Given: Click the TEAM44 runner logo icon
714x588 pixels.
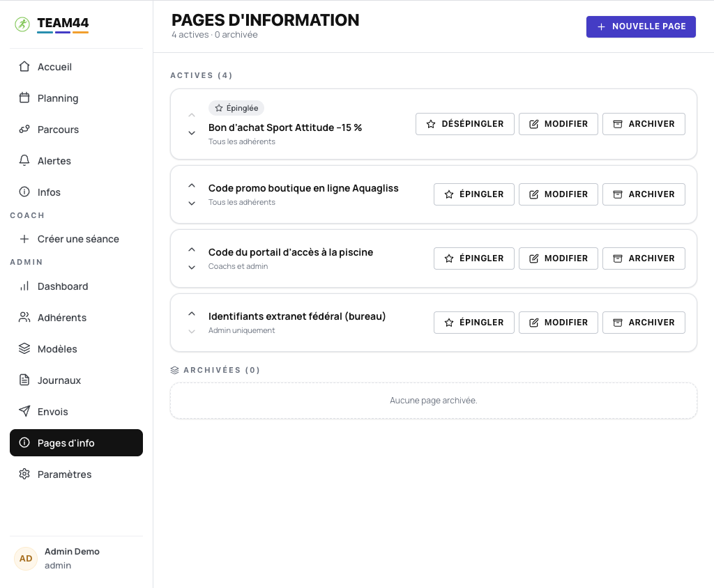Looking at the screenshot, I should [x=22, y=24].
